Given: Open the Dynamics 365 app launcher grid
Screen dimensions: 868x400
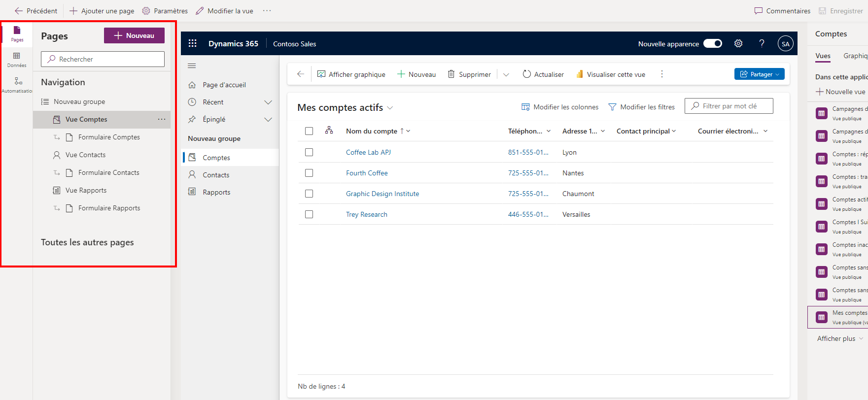Looking at the screenshot, I should coord(193,43).
